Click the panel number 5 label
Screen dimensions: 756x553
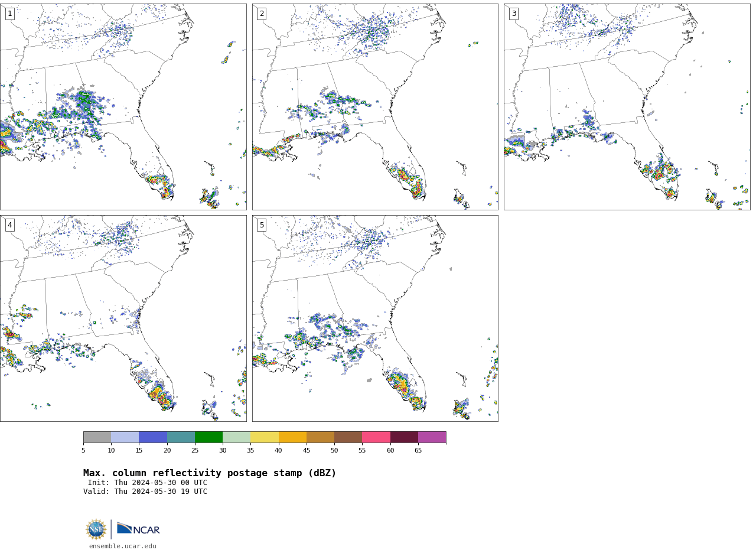pos(262,225)
